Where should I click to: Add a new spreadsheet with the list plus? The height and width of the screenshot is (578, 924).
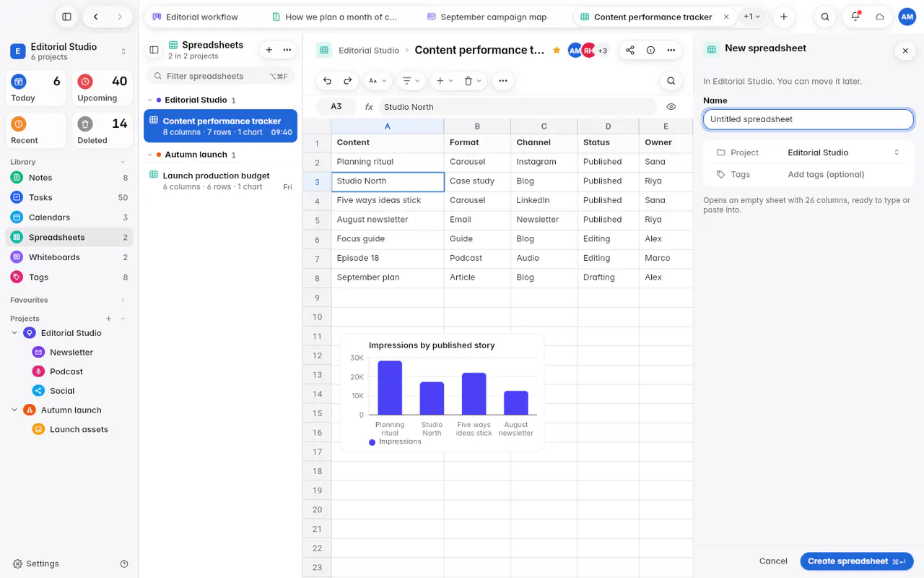pos(269,50)
